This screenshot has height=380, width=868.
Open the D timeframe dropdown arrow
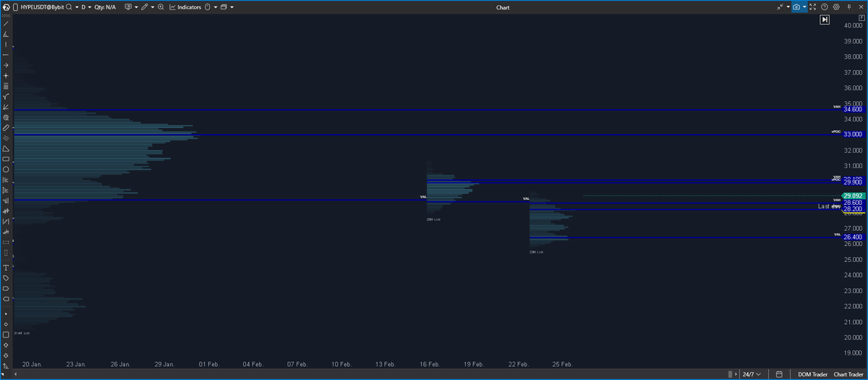point(90,7)
